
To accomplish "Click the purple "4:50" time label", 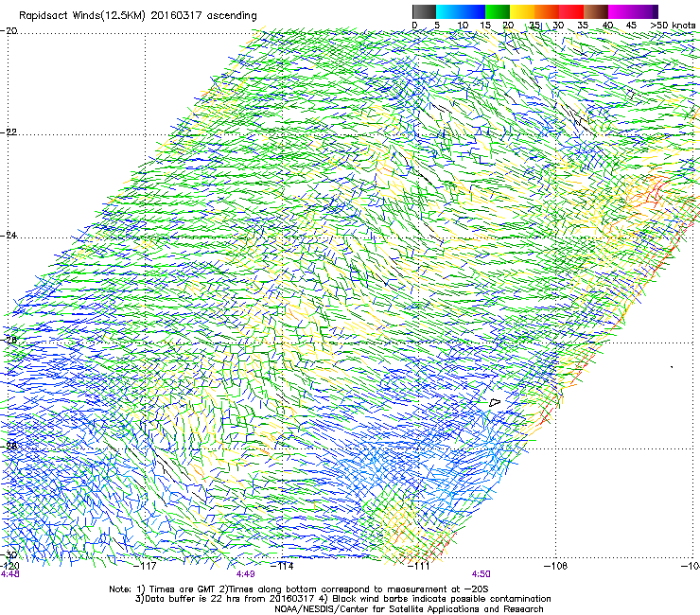I will point(481,574).
